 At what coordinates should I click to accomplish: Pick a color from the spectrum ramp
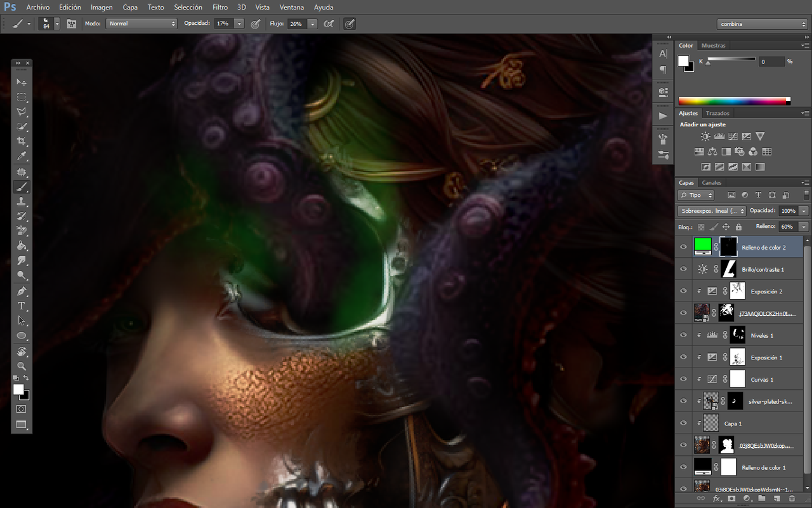tap(735, 101)
